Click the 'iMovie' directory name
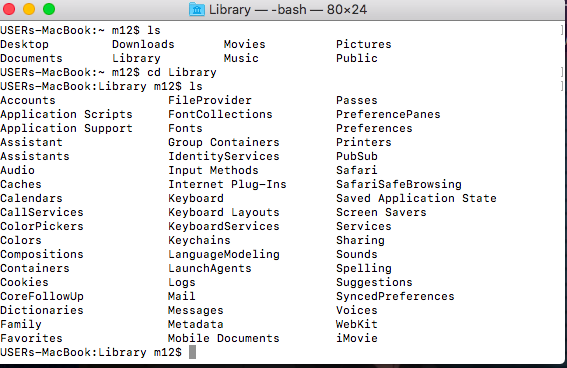Viewport: 567px width, 368px height. 357,338
